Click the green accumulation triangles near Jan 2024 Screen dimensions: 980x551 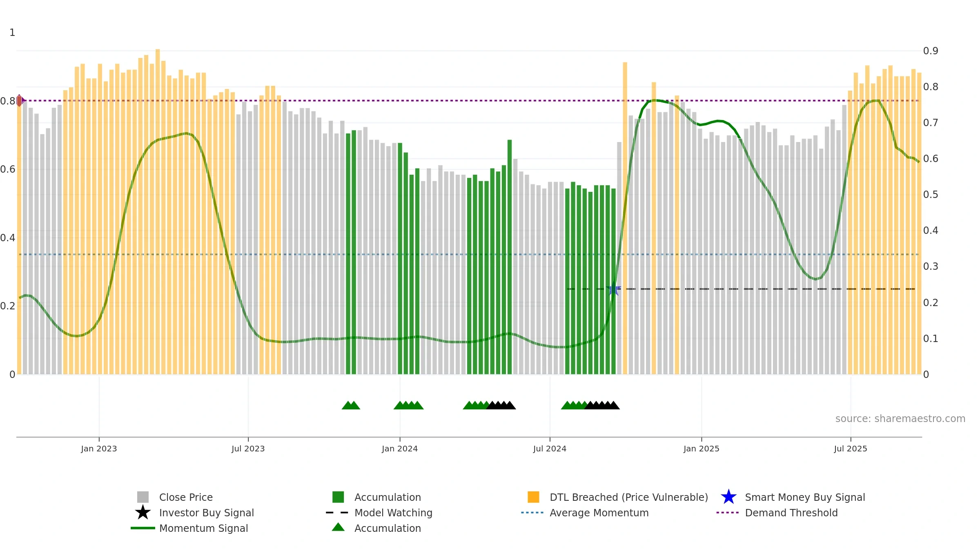click(x=408, y=405)
